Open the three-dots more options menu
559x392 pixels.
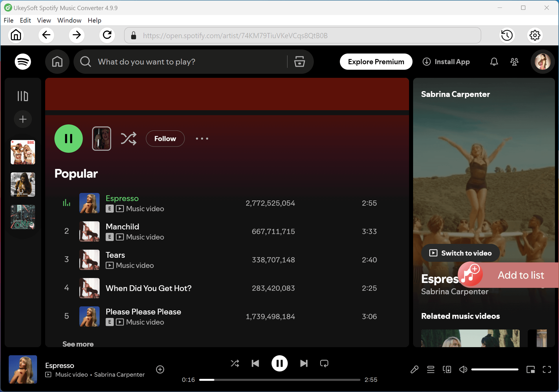[x=202, y=139]
